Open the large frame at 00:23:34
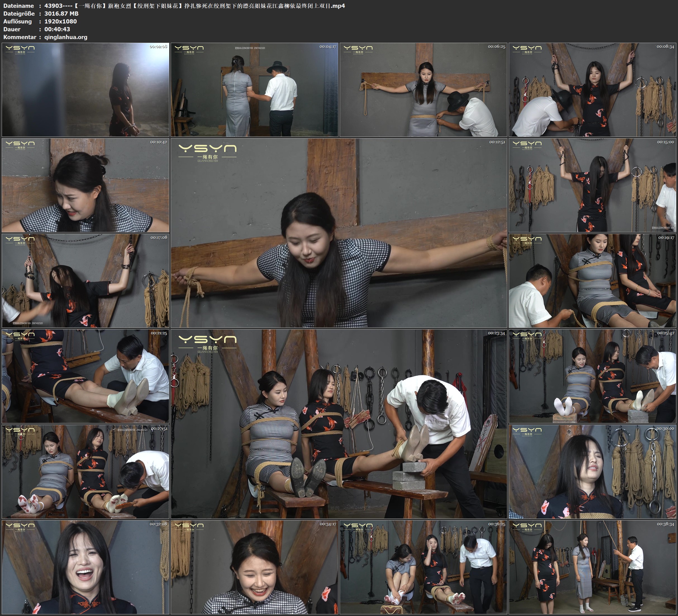 (339, 424)
